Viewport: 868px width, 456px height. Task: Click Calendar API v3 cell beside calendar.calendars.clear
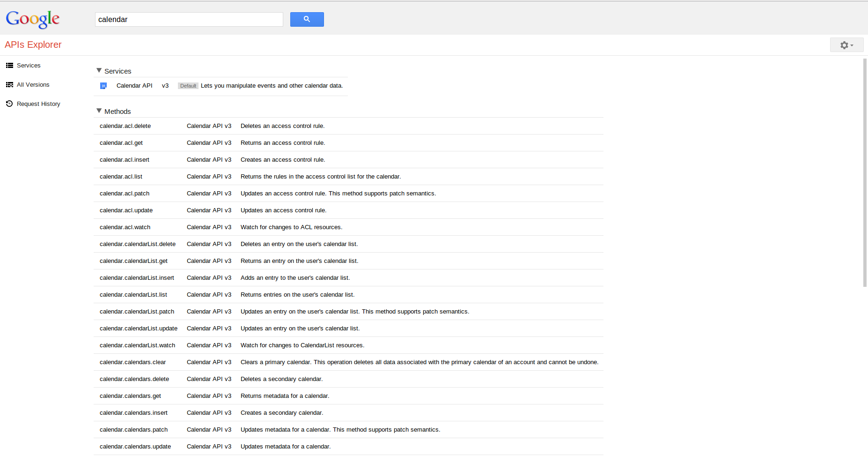[x=209, y=362]
